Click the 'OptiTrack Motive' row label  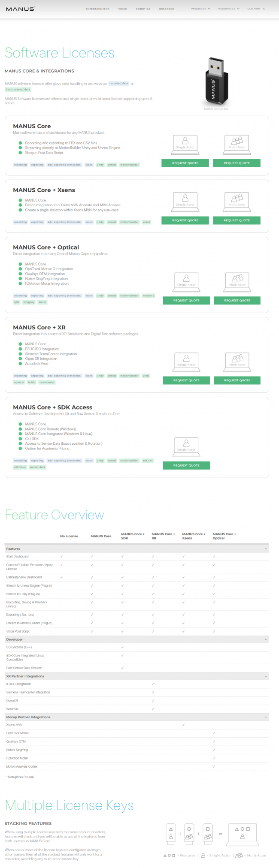[x=18, y=733]
